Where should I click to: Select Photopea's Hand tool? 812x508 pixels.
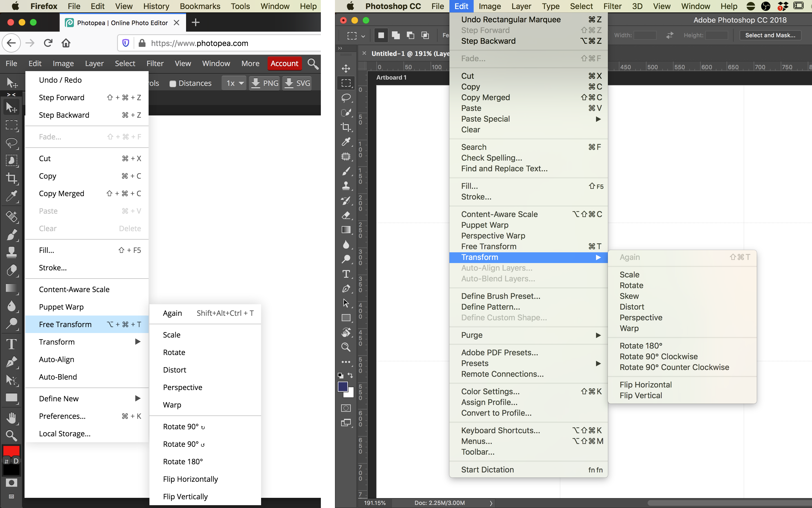pos(11,418)
